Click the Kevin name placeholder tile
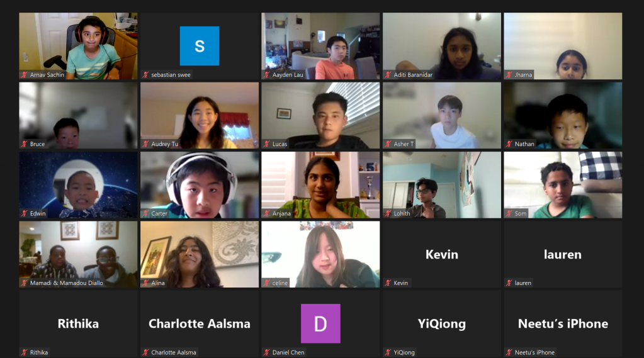 pos(442,254)
